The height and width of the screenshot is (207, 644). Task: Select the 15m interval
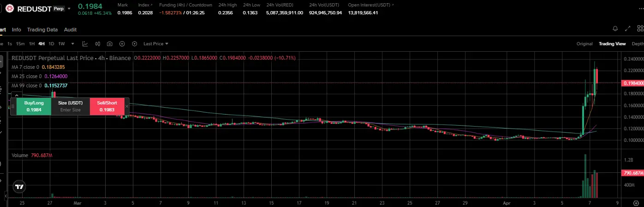click(x=20, y=44)
